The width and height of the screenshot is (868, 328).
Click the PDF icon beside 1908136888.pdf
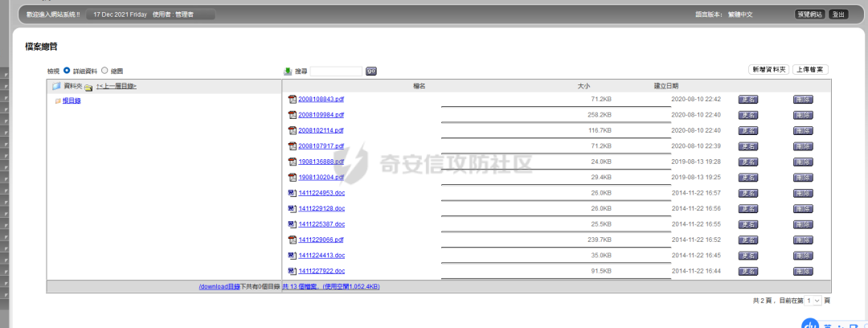(x=293, y=162)
